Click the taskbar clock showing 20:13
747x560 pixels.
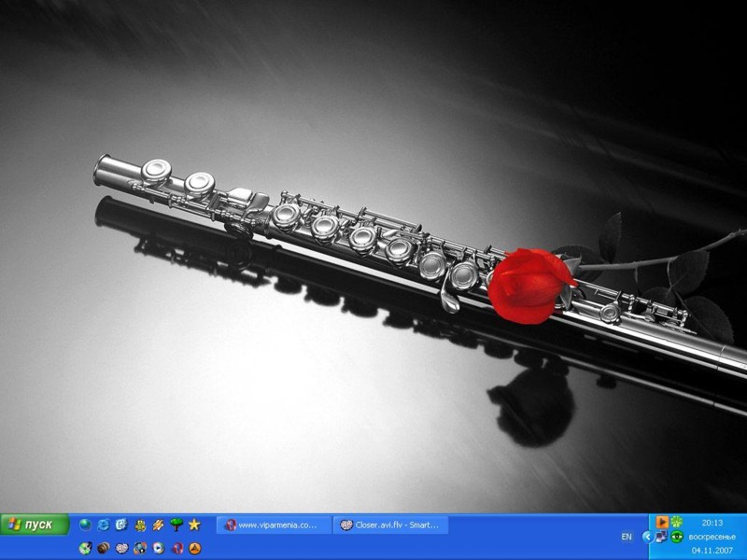(712, 523)
